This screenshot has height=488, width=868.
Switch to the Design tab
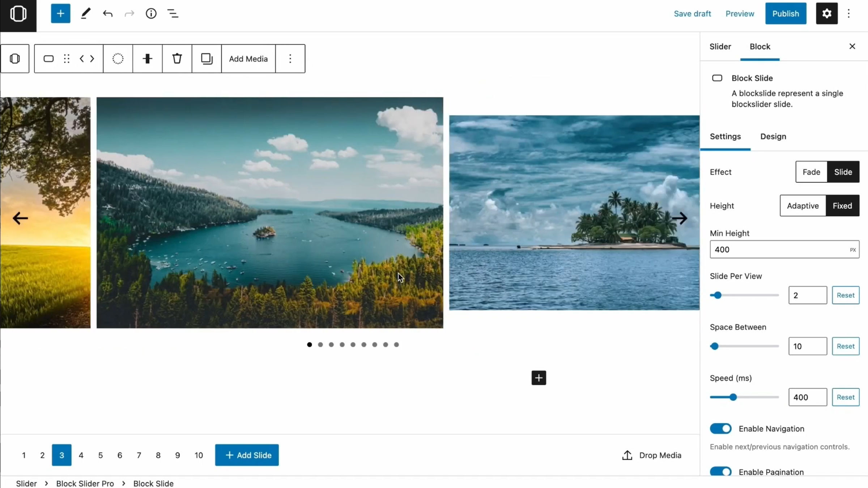773,137
